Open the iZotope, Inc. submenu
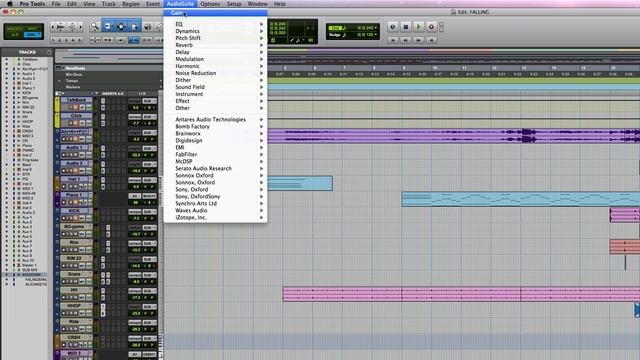 [216, 218]
